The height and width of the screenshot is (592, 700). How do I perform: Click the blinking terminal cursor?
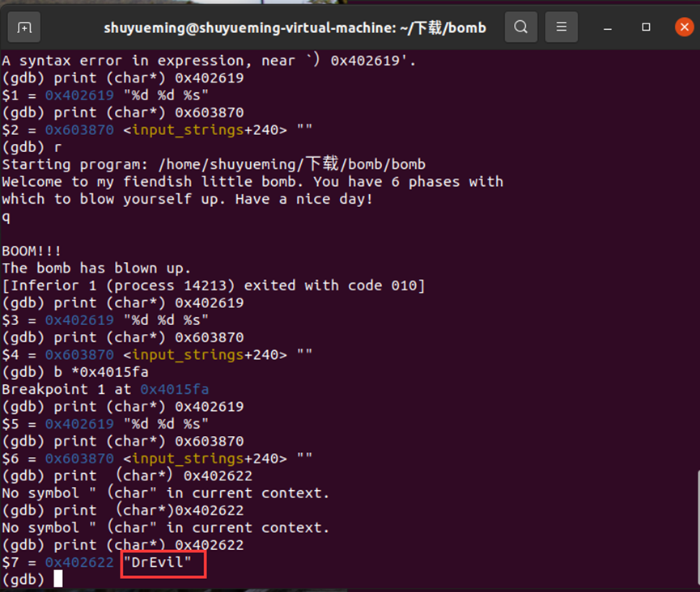click(x=57, y=579)
